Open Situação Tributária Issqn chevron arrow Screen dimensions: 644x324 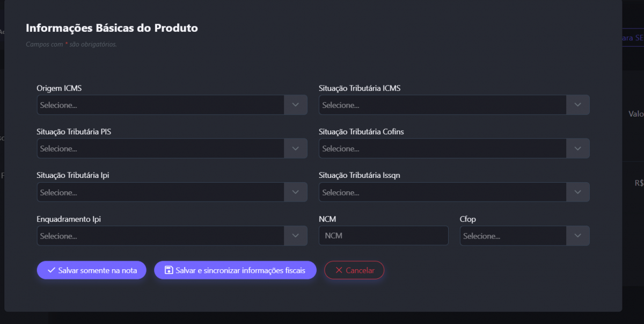coord(577,192)
